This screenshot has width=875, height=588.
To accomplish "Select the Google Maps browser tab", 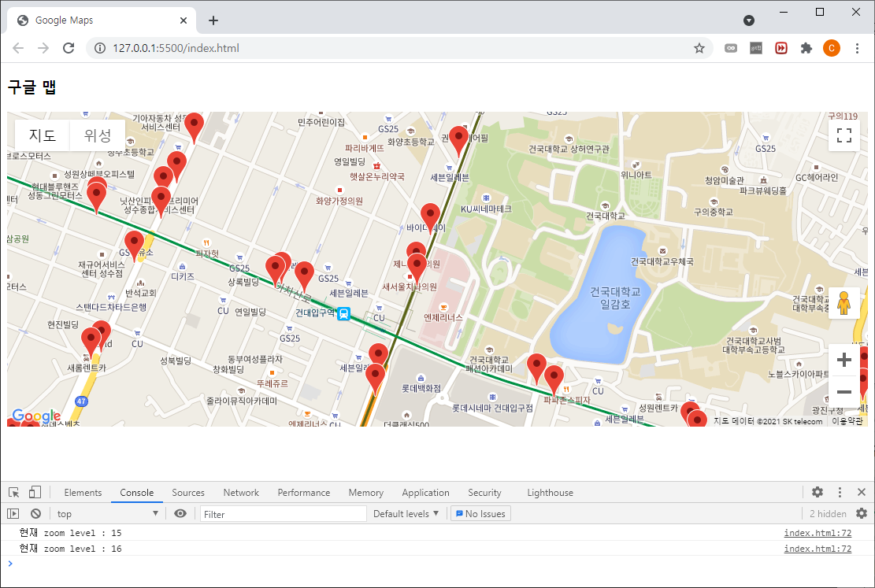I will click(102, 20).
